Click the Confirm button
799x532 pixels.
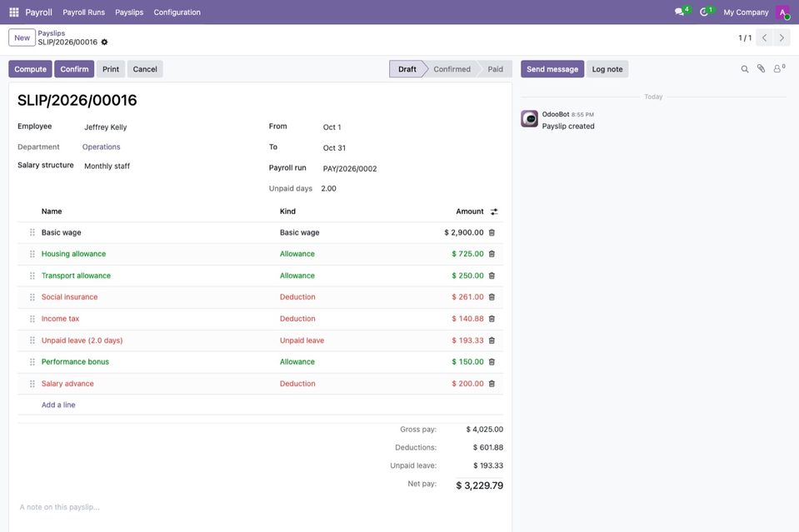tap(74, 69)
